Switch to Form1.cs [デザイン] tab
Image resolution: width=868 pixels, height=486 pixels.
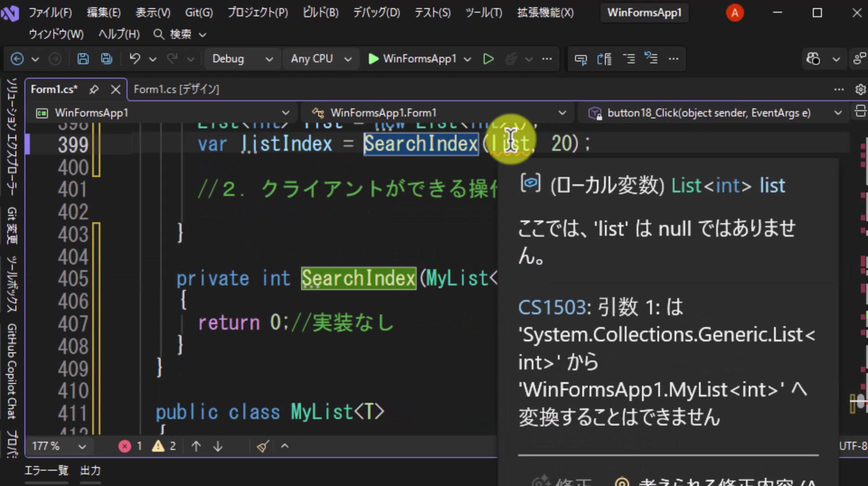click(x=176, y=89)
